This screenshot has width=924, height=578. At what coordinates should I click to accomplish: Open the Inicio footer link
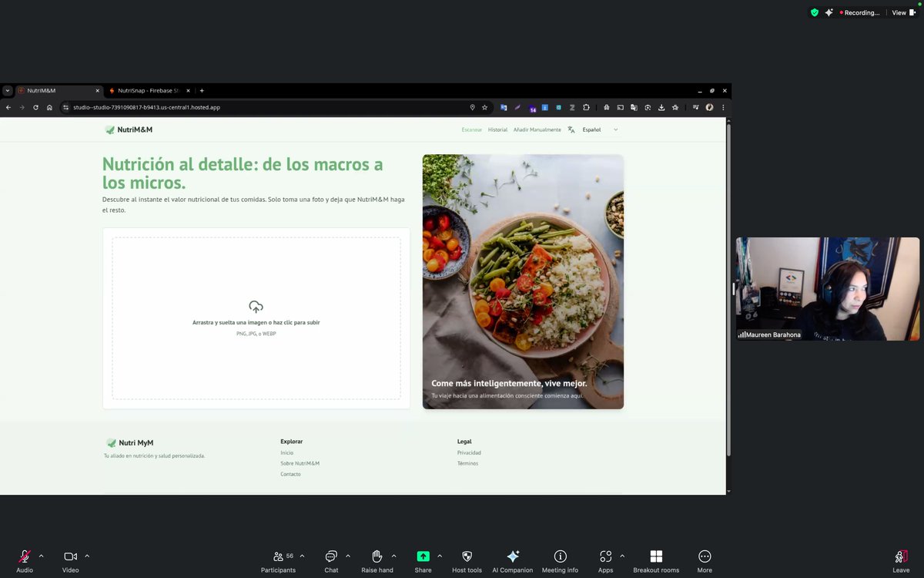[x=286, y=453]
